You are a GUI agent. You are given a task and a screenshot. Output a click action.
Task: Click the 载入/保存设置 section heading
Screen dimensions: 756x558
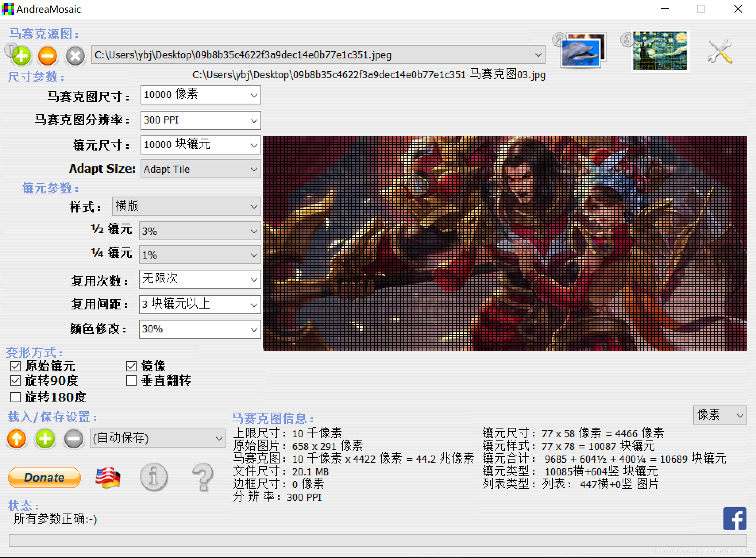pos(52,417)
